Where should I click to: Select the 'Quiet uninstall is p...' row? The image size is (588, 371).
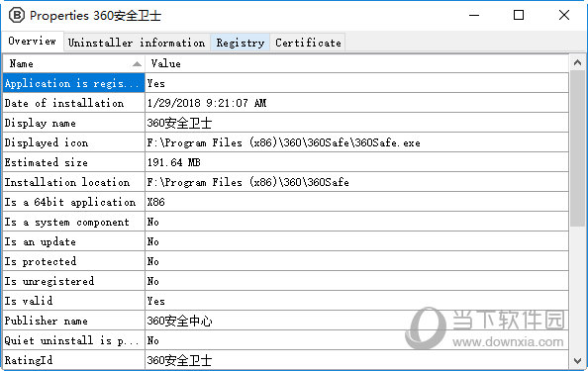tap(286, 340)
